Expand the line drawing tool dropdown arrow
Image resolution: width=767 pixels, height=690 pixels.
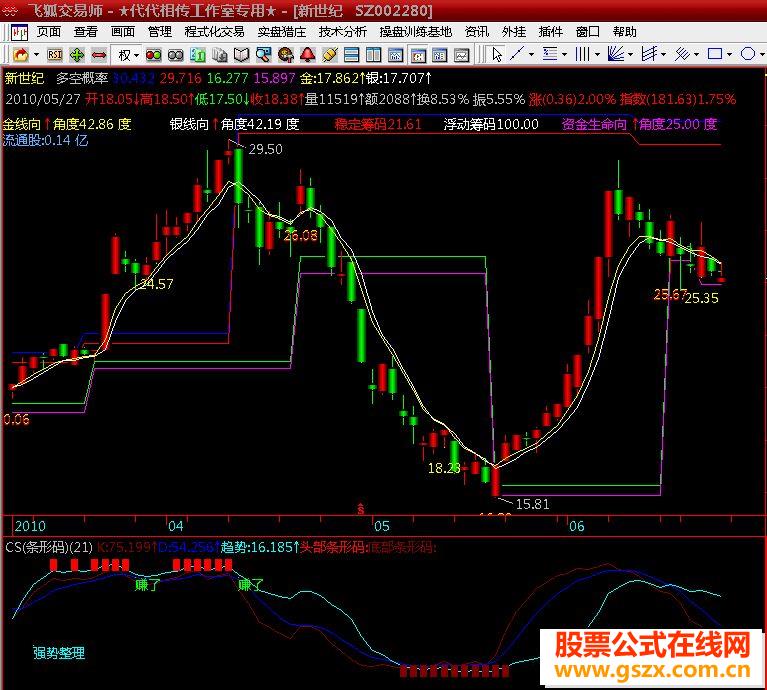click(x=531, y=54)
